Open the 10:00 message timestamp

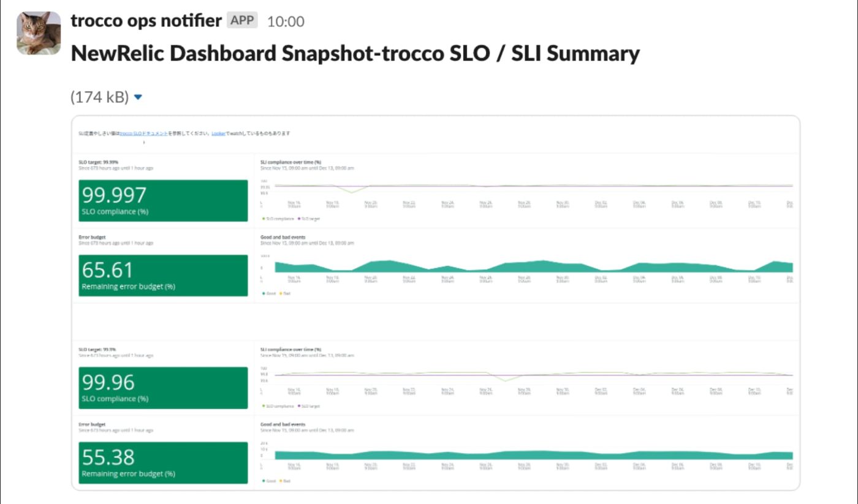click(x=286, y=21)
